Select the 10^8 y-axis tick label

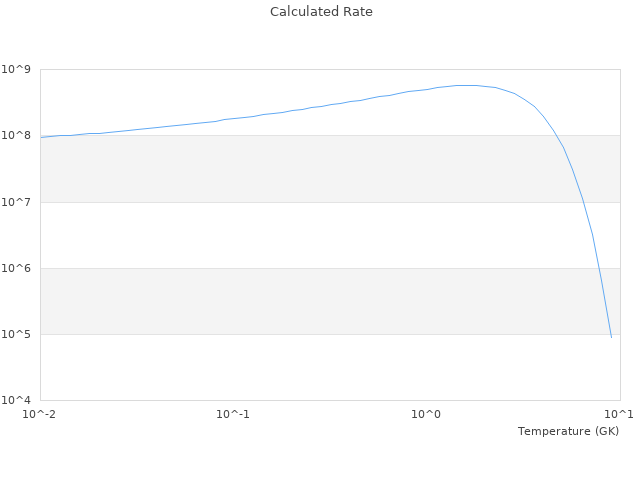point(18,135)
